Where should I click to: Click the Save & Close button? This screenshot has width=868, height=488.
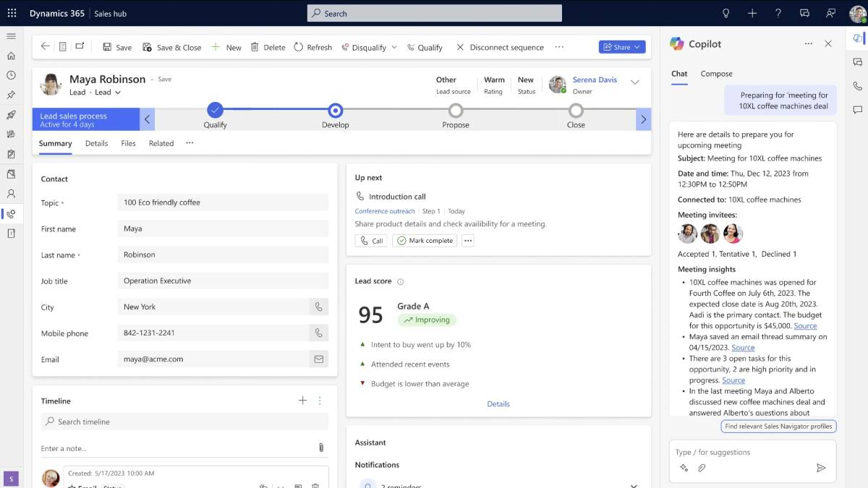171,47
